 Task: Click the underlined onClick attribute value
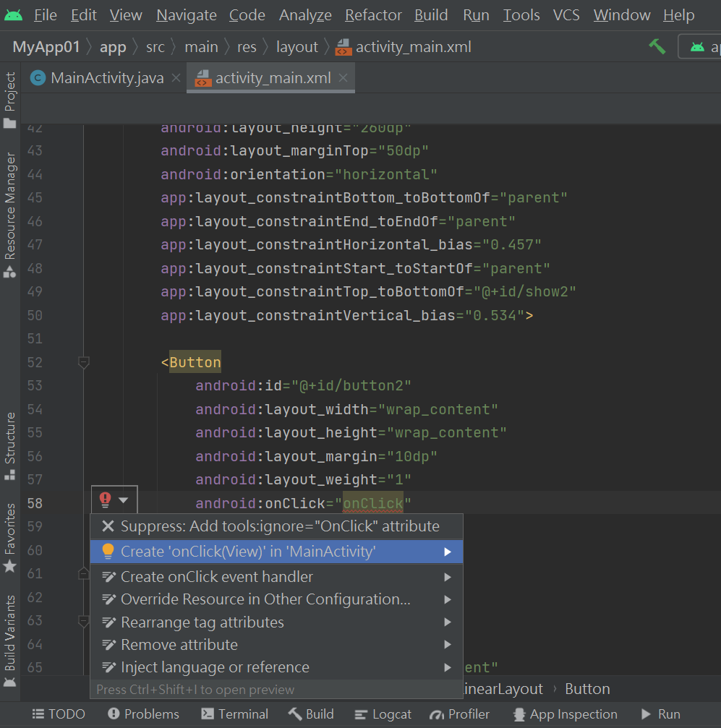(x=373, y=503)
